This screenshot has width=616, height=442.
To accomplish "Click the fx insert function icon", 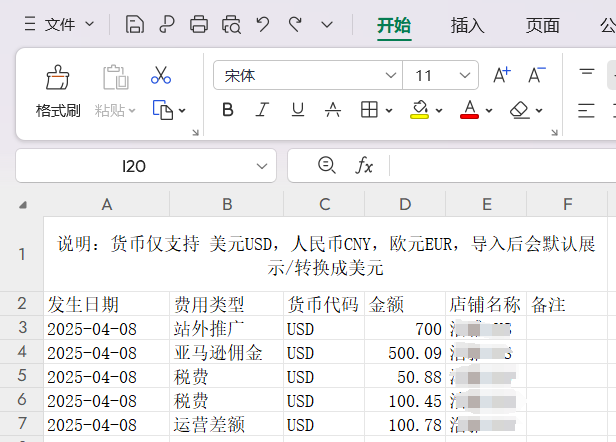I will (365, 166).
